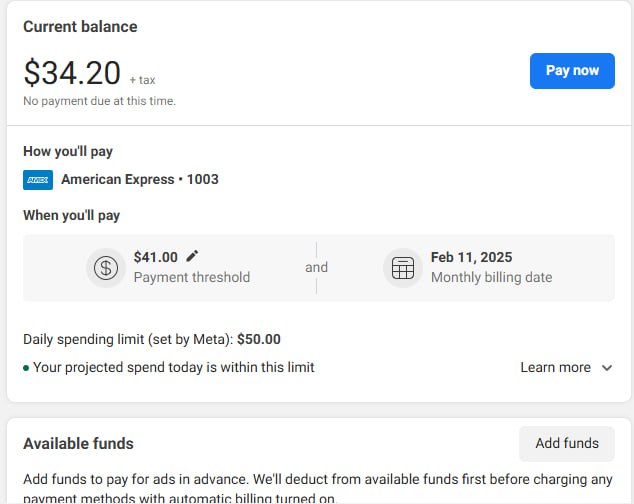This screenshot has height=504, width=634.
Task: Click the pencil icon beside $41.00
Action: (x=192, y=257)
